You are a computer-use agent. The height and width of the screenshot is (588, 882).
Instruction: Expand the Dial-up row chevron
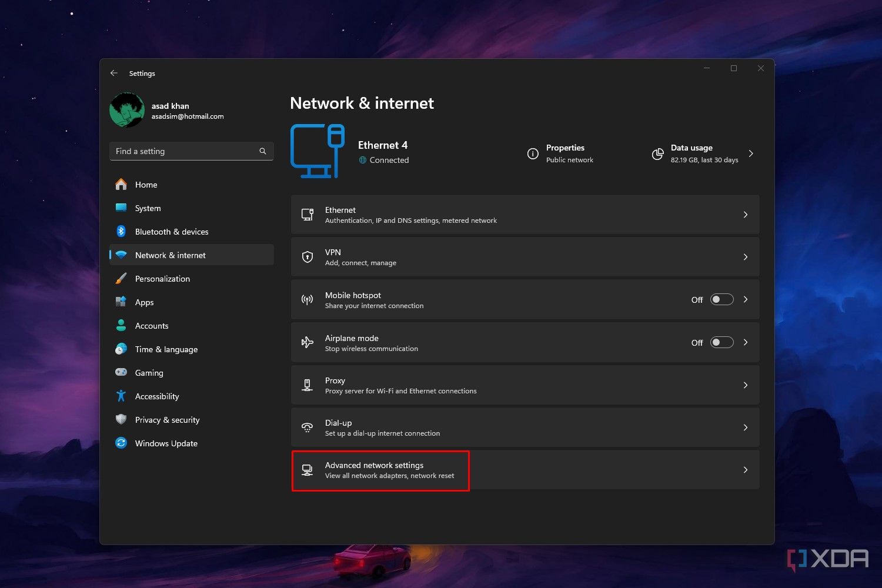746,427
